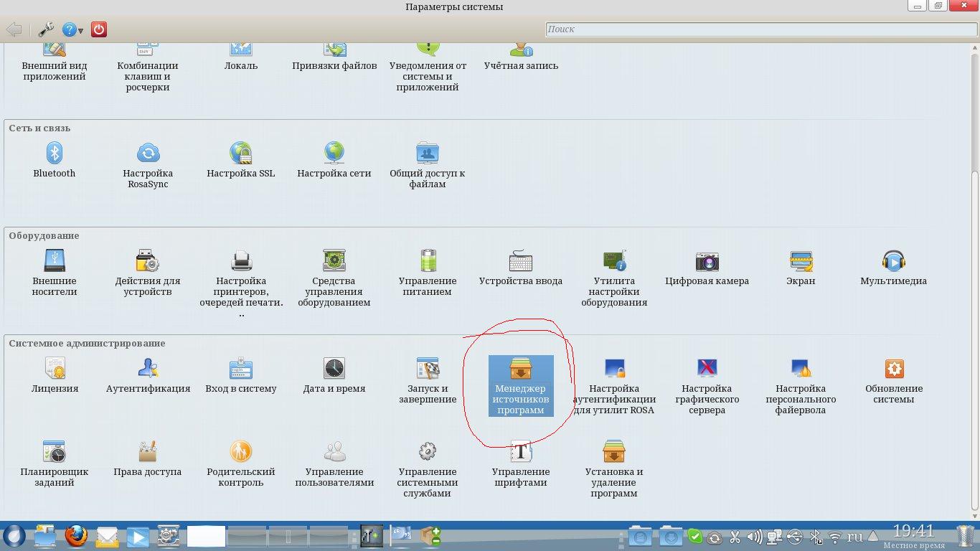Open Привязки файлов file associations
Viewport: 980px width, 551px height.
(x=334, y=57)
